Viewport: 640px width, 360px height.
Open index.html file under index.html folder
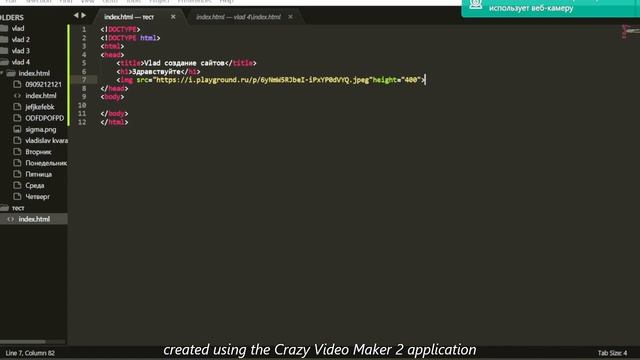41,96
